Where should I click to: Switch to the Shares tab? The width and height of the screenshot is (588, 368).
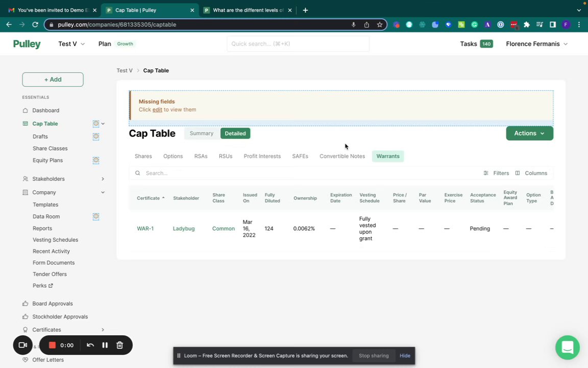(x=143, y=156)
